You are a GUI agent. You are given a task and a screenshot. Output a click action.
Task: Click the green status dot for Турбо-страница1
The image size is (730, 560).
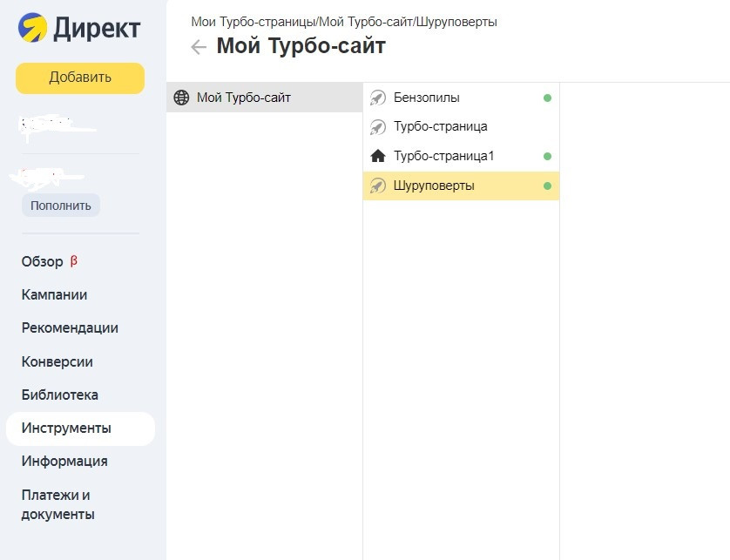(547, 157)
